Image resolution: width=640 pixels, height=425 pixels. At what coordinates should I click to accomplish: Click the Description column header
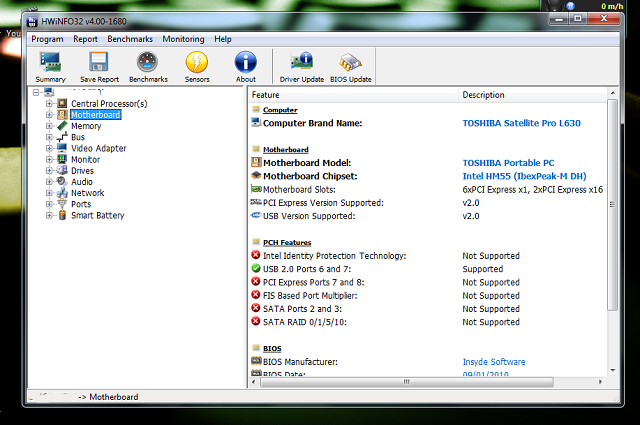tap(533, 95)
